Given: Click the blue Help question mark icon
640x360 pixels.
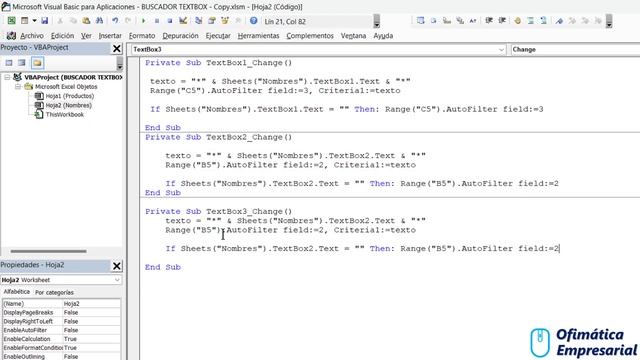Looking at the screenshot, I should (x=253, y=21).
